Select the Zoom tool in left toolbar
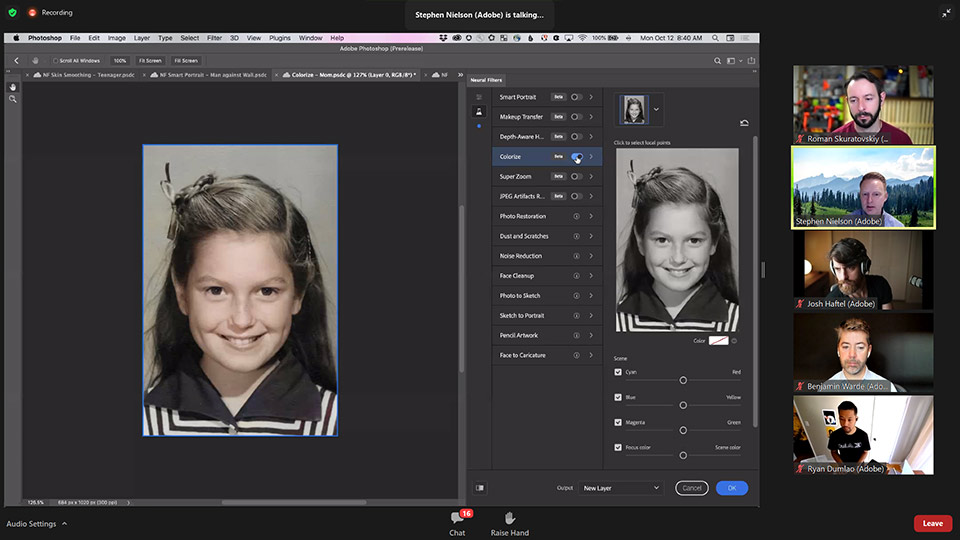960x540 pixels. point(13,99)
